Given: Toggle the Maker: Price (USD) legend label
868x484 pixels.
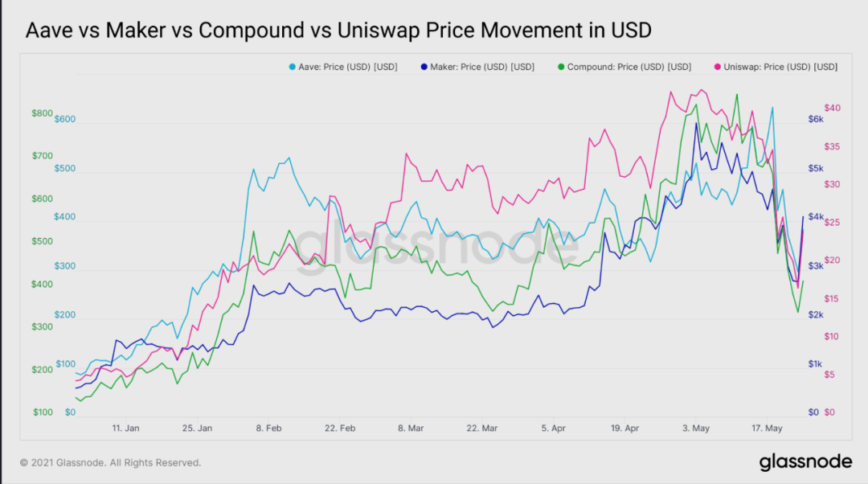Looking at the screenshot, I should point(482,67).
